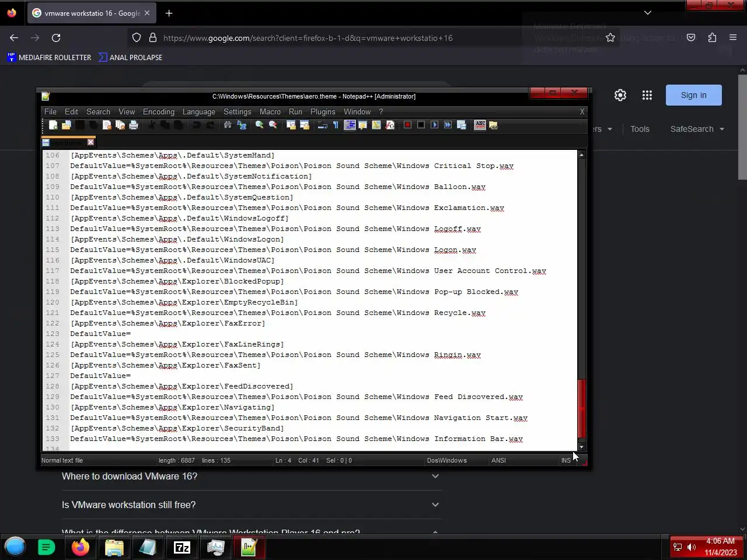Click the menu-bar X to close document
The height and width of the screenshot is (560, 747).
(582, 111)
